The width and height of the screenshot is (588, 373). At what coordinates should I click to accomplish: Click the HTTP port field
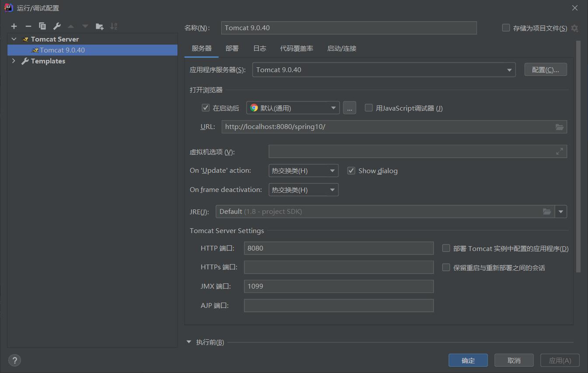(x=339, y=248)
